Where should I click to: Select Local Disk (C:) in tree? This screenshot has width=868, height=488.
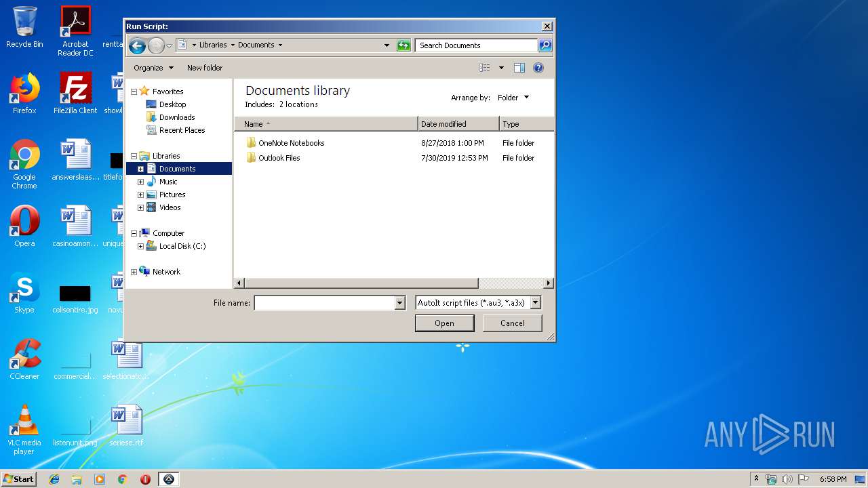[x=182, y=246]
